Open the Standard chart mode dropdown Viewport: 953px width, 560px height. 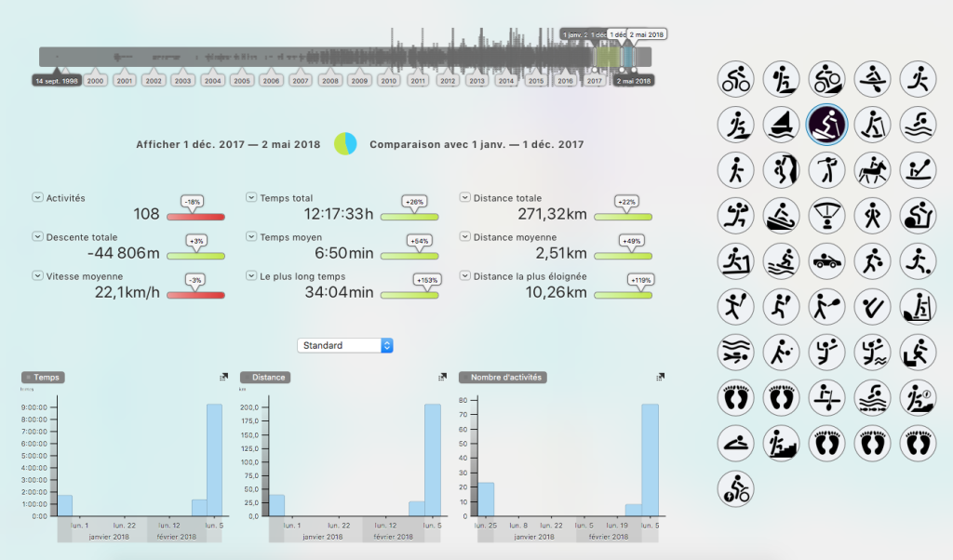(345, 345)
